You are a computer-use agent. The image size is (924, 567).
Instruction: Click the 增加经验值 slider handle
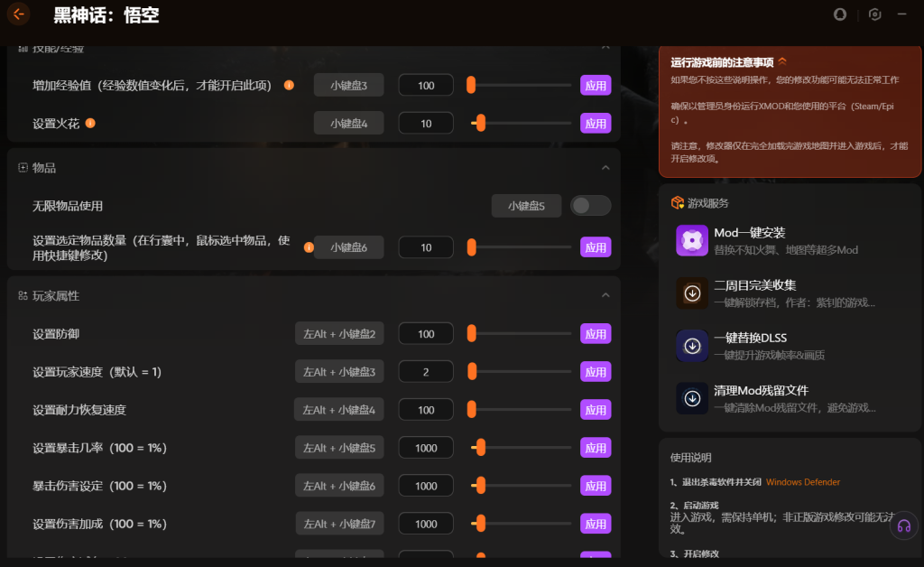(x=471, y=85)
